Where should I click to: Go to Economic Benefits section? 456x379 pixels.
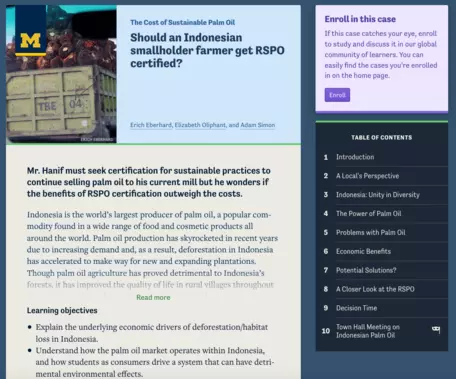382,251
